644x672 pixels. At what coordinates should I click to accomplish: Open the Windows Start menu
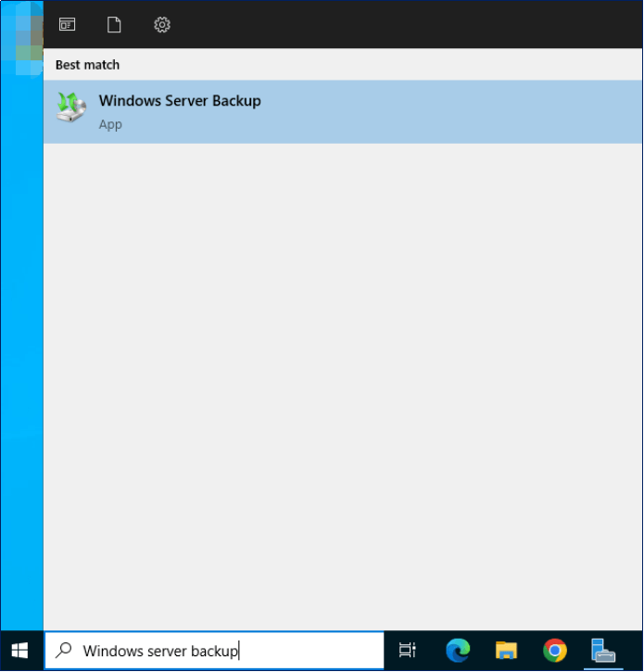tap(19, 651)
